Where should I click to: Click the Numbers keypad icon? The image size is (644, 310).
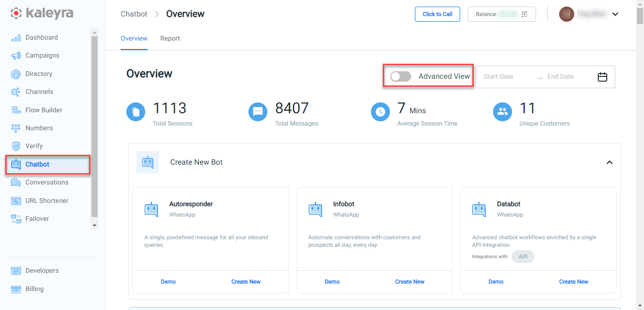pyautogui.click(x=16, y=128)
